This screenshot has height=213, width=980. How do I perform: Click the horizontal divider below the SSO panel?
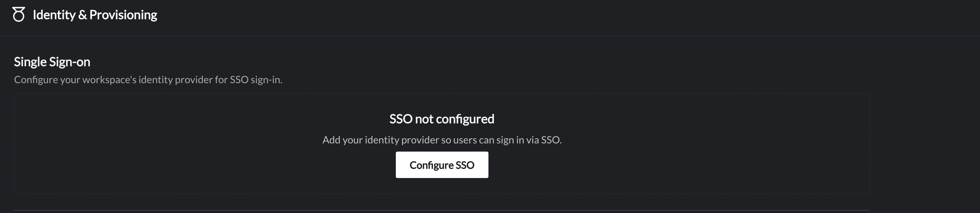coord(442,210)
